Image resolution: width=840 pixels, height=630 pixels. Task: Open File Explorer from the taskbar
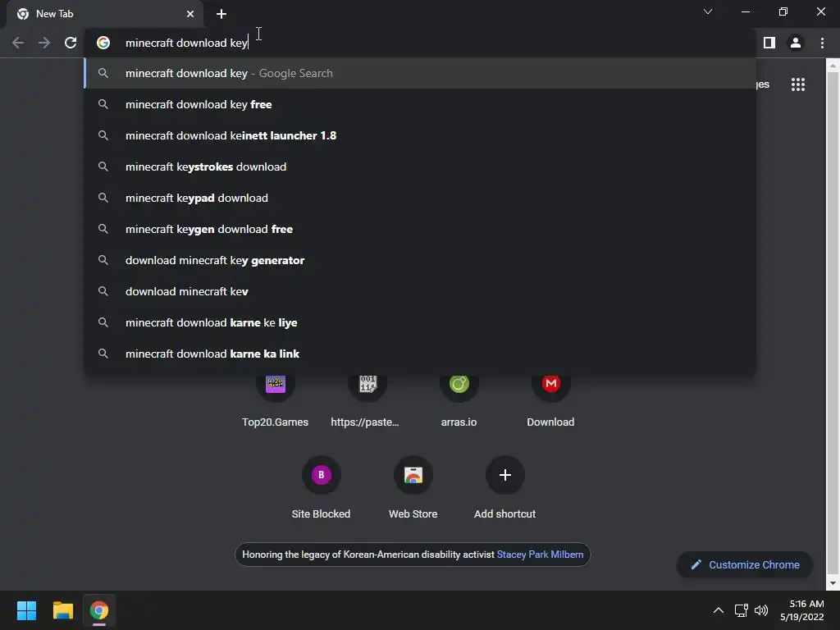click(62, 610)
